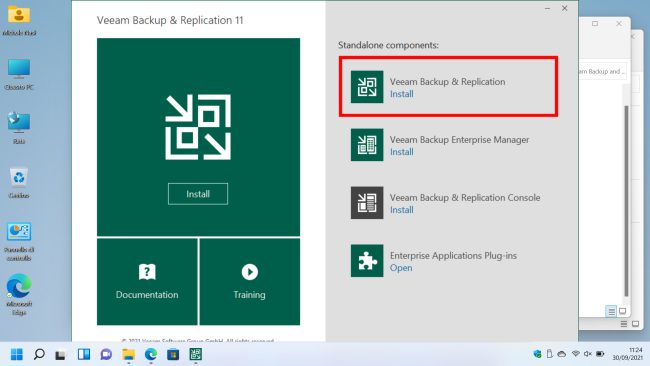650x366 pixels.
Task: Click the Enterprise Applications Plug-ins puzzle icon
Action: coord(367,261)
